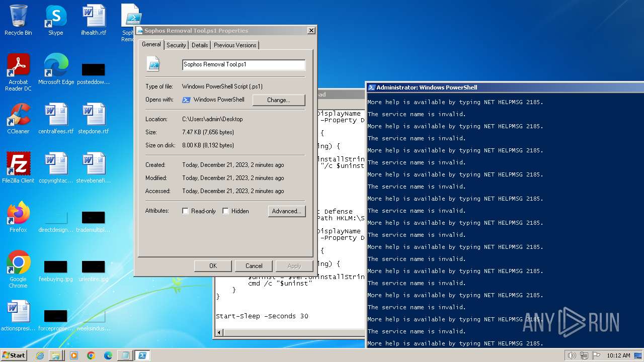
Task: Switch to the Details tab
Action: [x=200, y=45]
